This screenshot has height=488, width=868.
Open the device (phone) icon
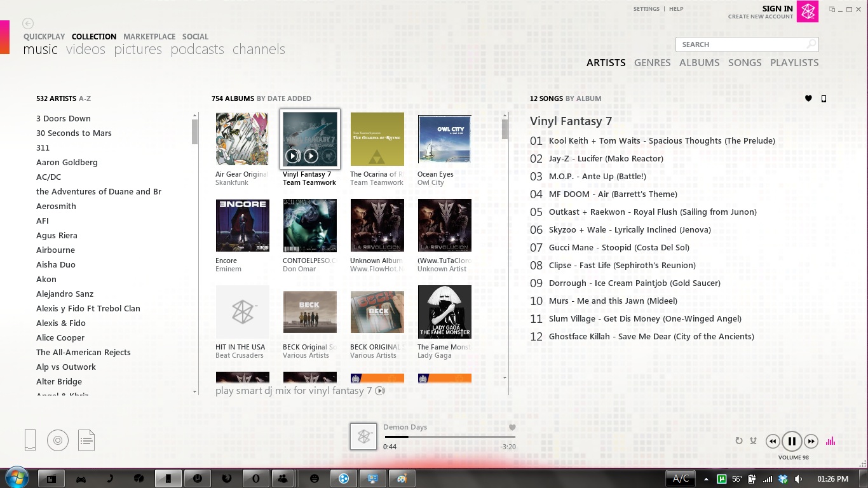pos(30,440)
